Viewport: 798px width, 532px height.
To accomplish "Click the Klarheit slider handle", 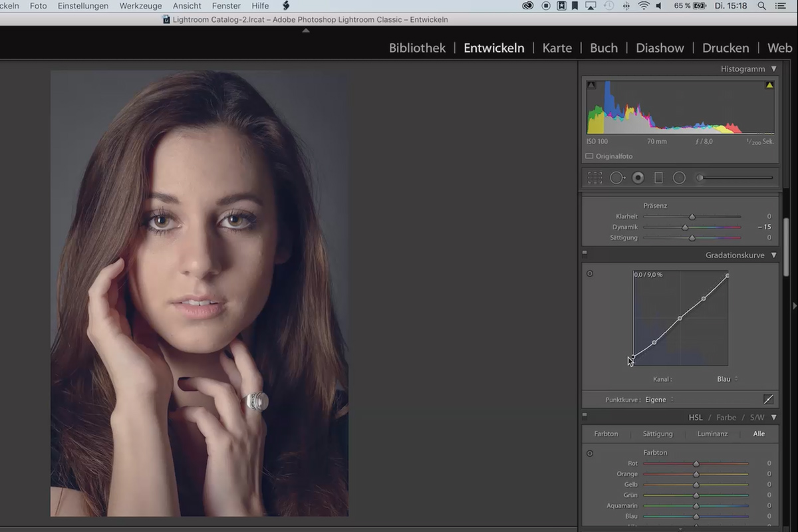I will [692, 217].
